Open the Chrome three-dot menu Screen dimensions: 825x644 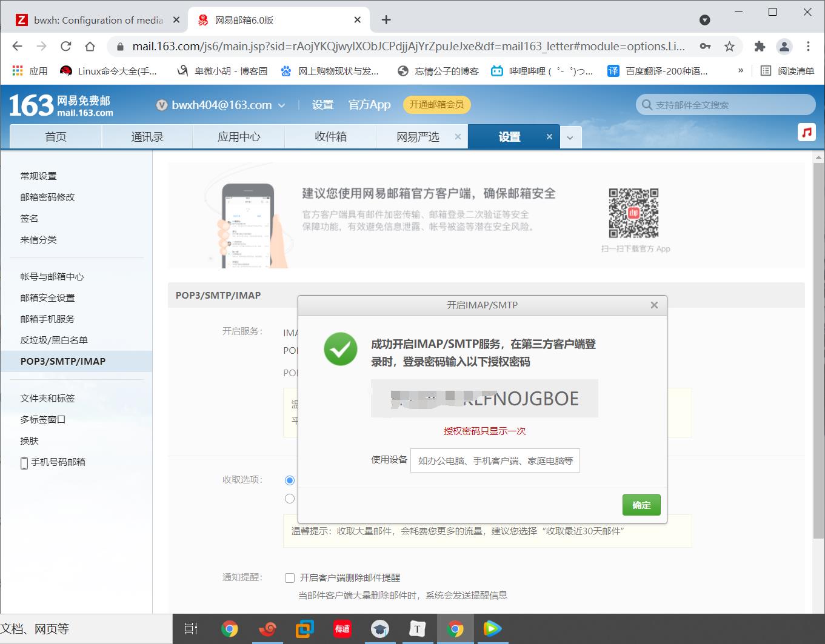[x=808, y=46]
